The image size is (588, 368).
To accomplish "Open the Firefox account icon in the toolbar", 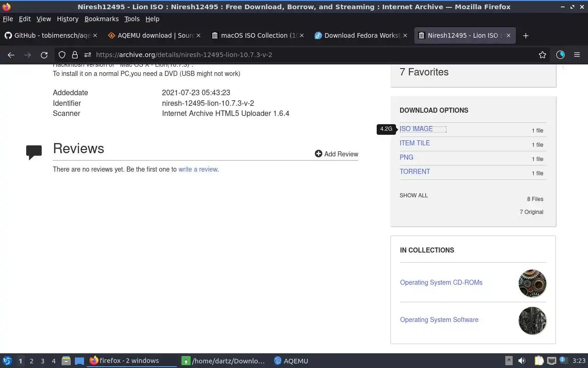I will pyautogui.click(x=560, y=55).
